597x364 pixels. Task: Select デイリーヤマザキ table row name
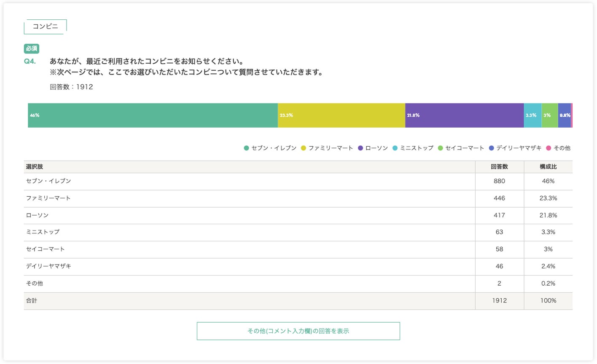click(x=48, y=266)
